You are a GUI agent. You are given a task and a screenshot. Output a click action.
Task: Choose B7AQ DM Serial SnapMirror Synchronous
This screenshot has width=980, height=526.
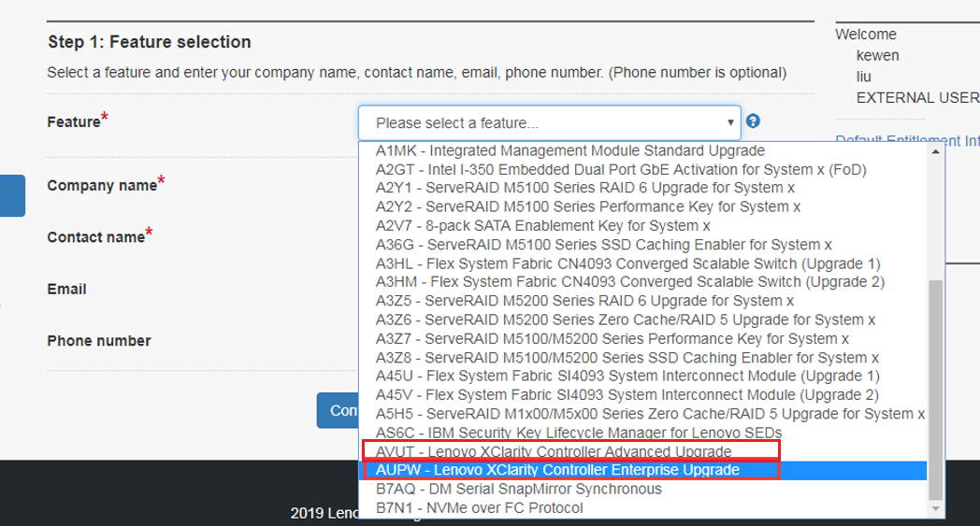point(518,489)
